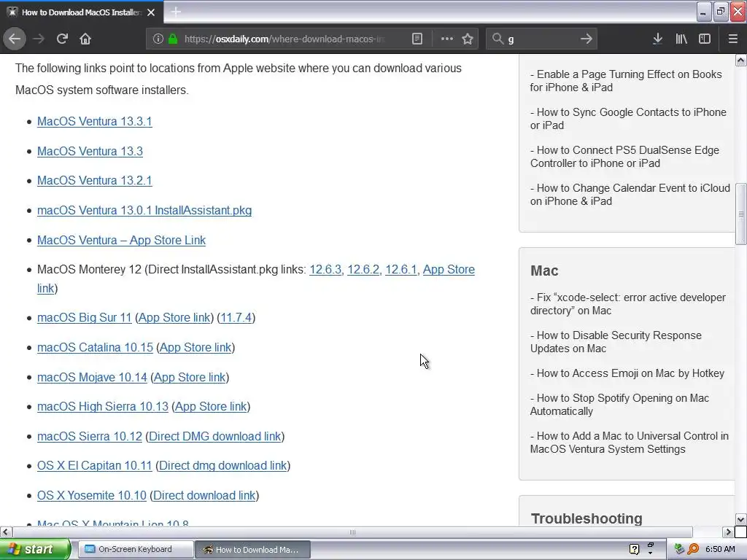Viewport: 747px width, 560px height.
Task: Click the network tray icon
Action: [679, 549]
